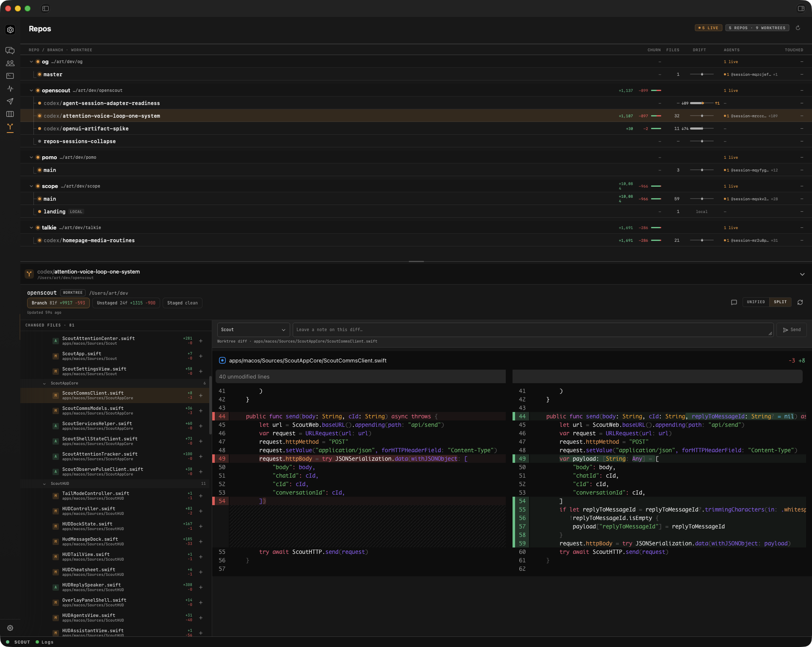
Task: Refresh the repos list
Action: tap(798, 28)
